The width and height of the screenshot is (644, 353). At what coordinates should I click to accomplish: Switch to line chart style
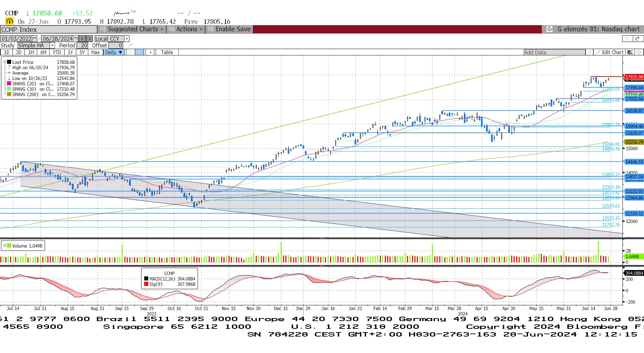click(130, 52)
